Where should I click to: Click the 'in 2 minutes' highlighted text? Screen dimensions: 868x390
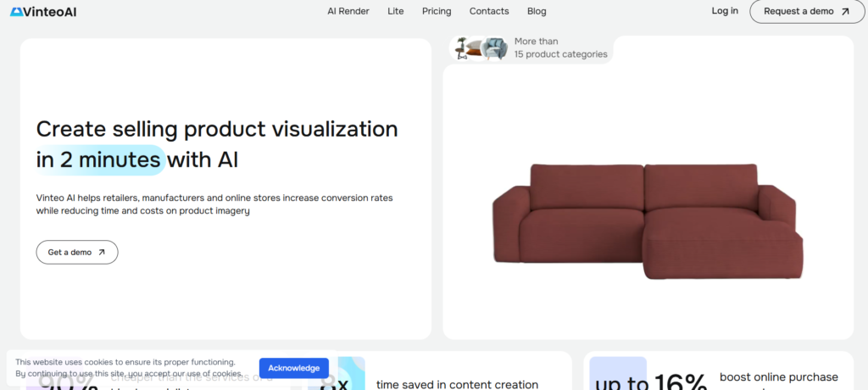coord(100,159)
